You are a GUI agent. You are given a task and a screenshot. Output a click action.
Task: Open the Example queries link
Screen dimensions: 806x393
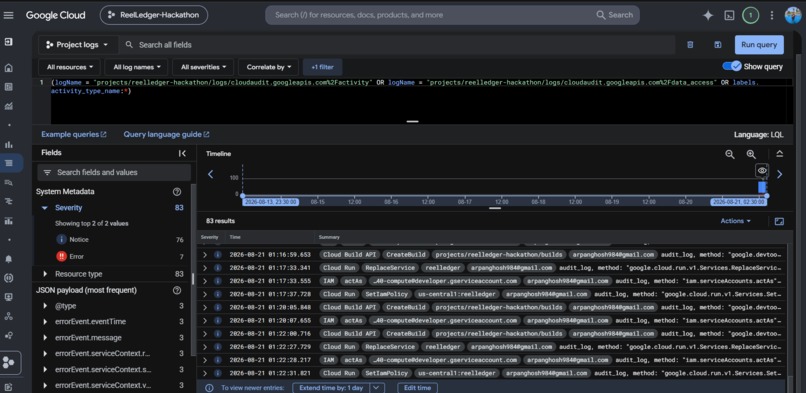pyautogui.click(x=74, y=135)
